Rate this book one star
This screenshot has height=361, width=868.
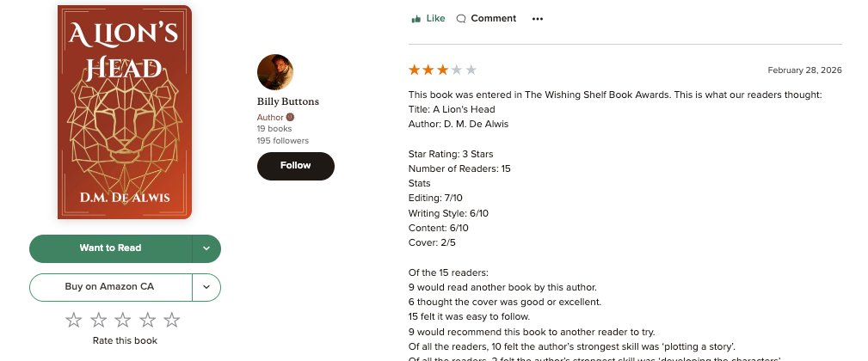coord(74,320)
